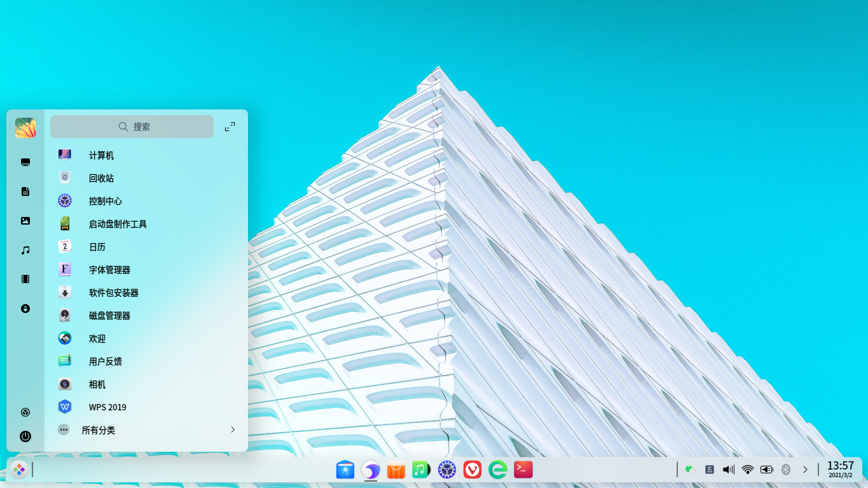Launch 磁盘管理器
The width and height of the screenshot is (868, 488).
click(x=146, y=316)
